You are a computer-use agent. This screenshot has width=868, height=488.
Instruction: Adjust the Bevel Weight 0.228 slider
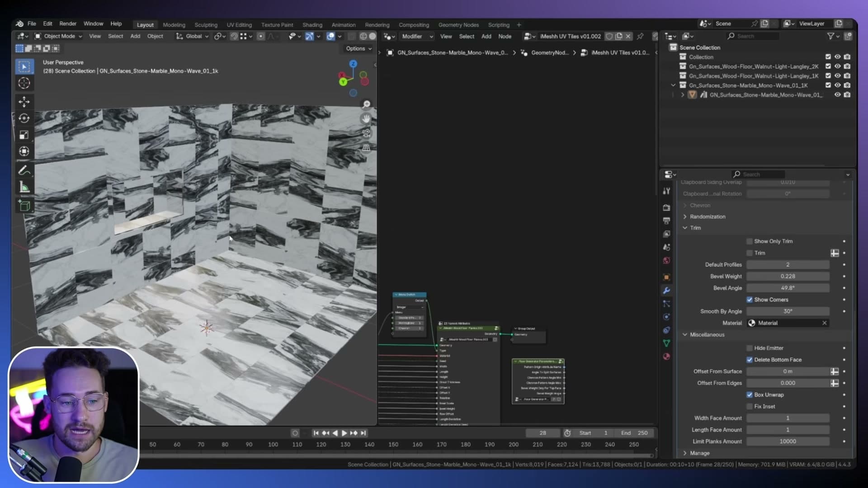point(788,277)
